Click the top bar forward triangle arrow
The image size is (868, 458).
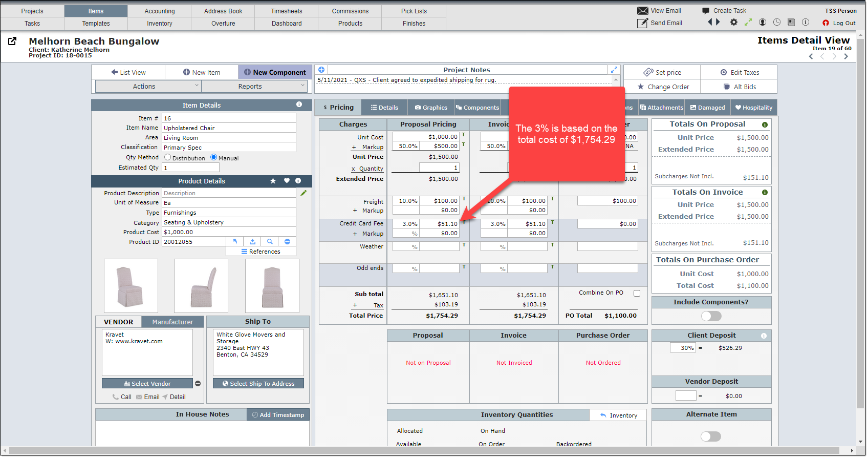718,22
